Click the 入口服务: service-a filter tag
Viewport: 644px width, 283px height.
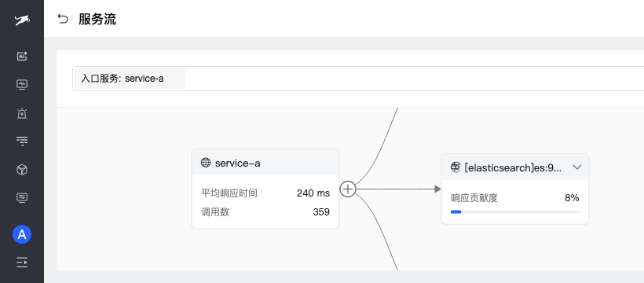pyautogui.click(x=130, y=79)
